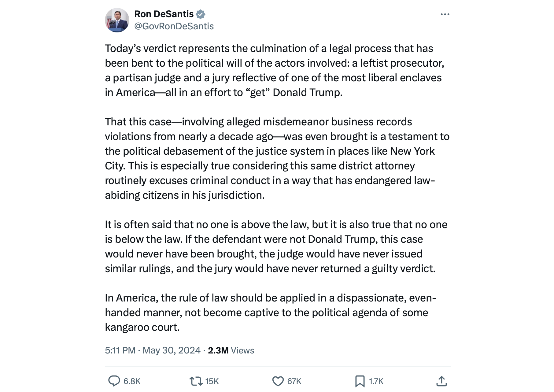Click the blue verified checkmark badge

tap(201, 14)
